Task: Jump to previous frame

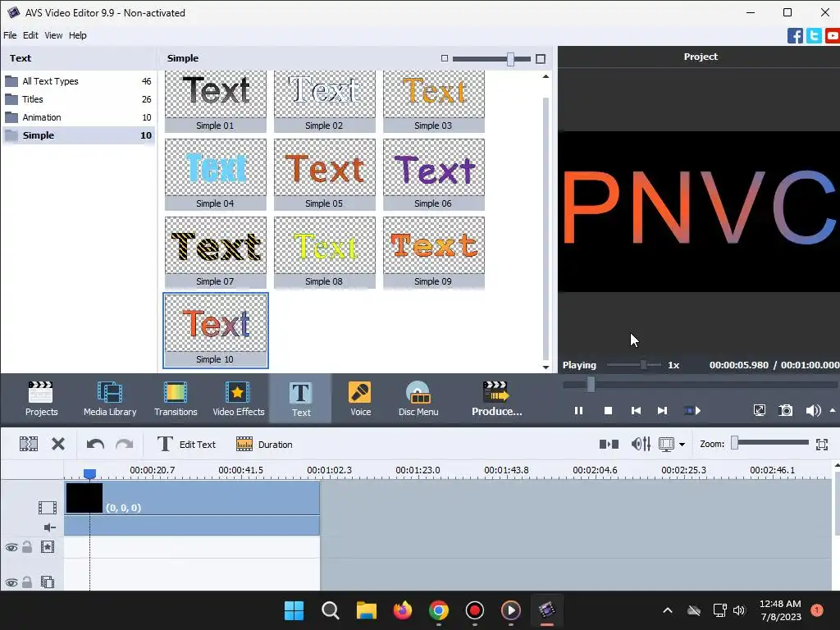Action: tap(636, 411)
